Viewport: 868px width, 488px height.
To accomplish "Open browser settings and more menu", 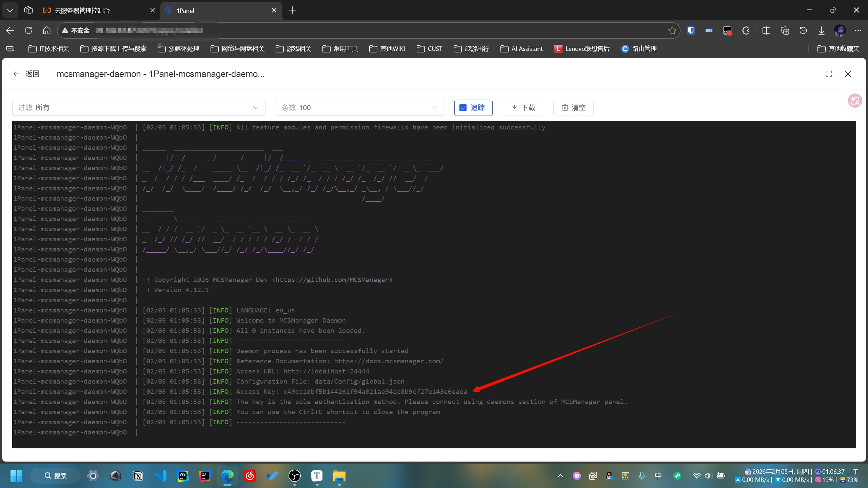I will [858, 30].
